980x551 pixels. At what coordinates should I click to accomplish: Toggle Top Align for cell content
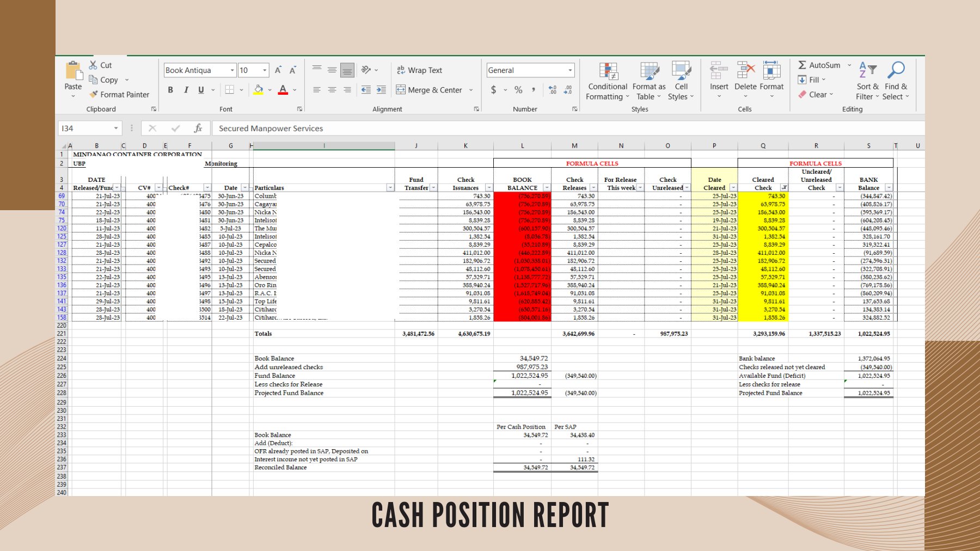pos(317,70)
